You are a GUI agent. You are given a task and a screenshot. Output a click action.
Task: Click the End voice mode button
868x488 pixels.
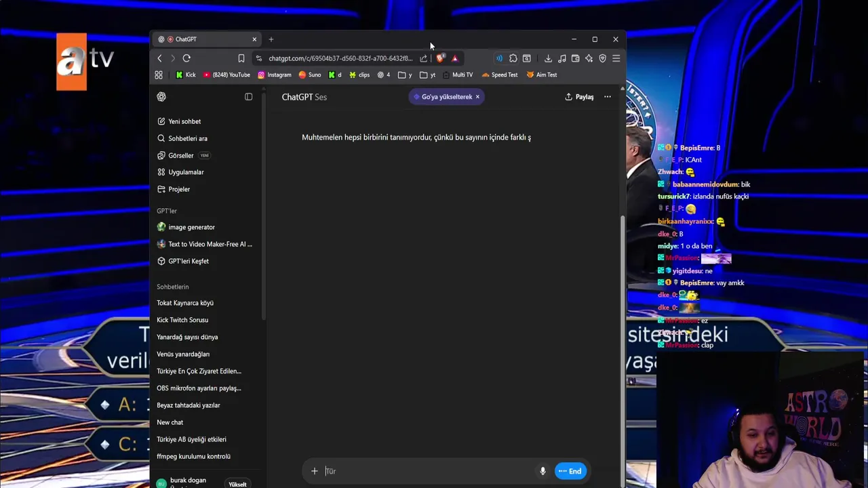tap(570, 471)
